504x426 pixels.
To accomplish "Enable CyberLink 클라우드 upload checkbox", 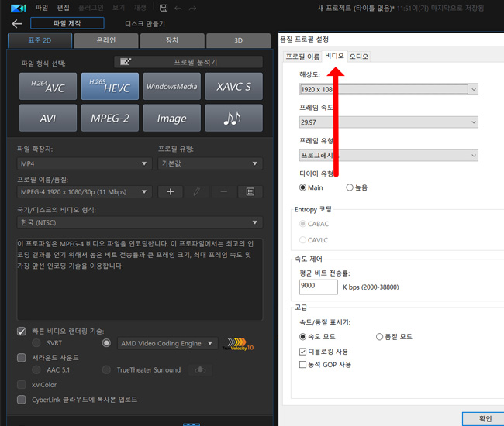I will [x=21, y=400].
